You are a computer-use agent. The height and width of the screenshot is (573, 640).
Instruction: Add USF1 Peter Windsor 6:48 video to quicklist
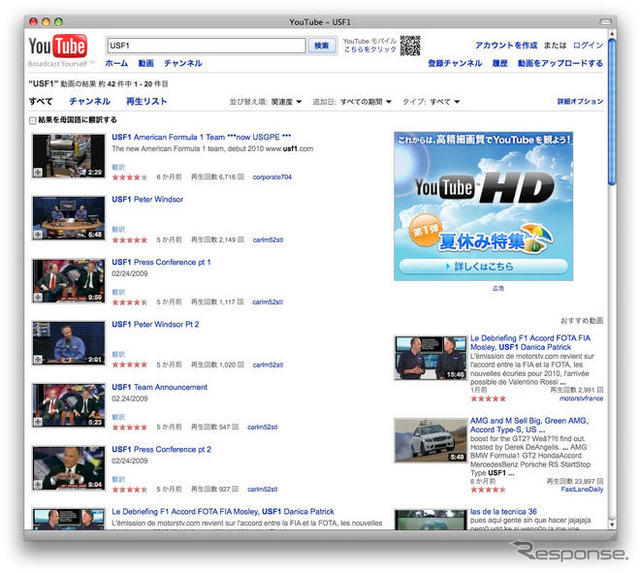pos(38,234)
